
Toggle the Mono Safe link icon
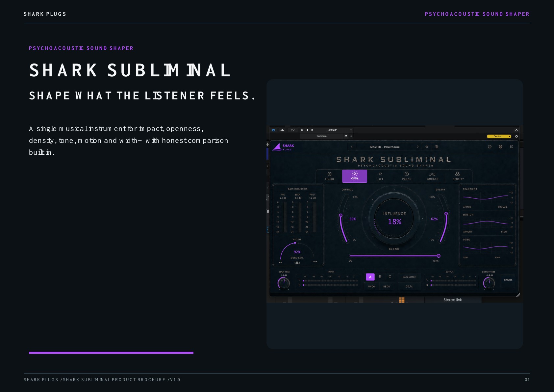pos(297,263)
